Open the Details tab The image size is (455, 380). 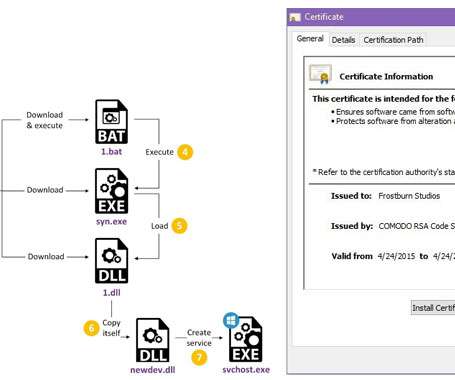pyautogui.click(x=343, y=40)
